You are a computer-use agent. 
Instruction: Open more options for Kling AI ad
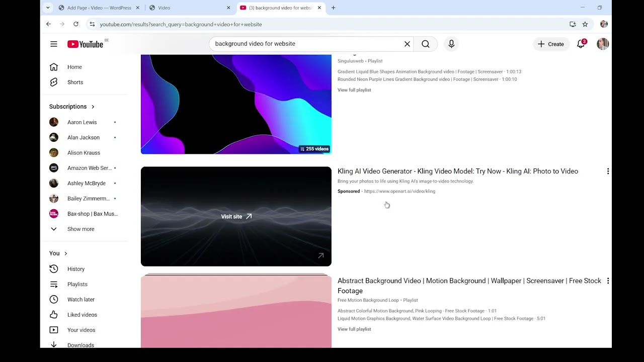608,171
